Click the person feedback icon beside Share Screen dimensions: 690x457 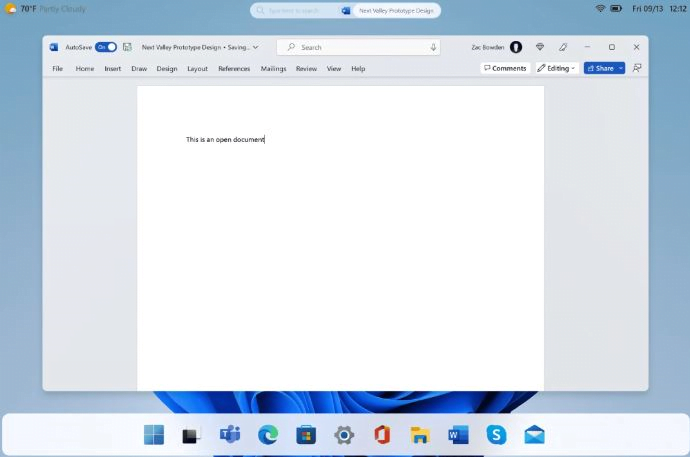click(637, 68)
